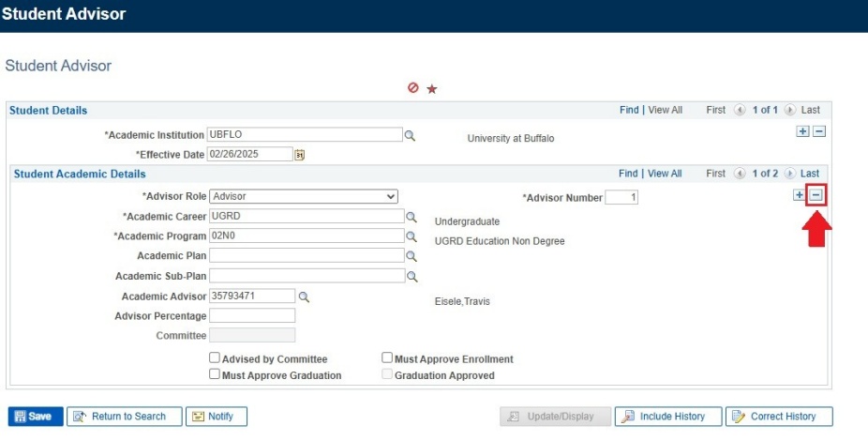Click View All in Student Academic Details
Viewport: 868px width, 441px height.
coord(665,174)
